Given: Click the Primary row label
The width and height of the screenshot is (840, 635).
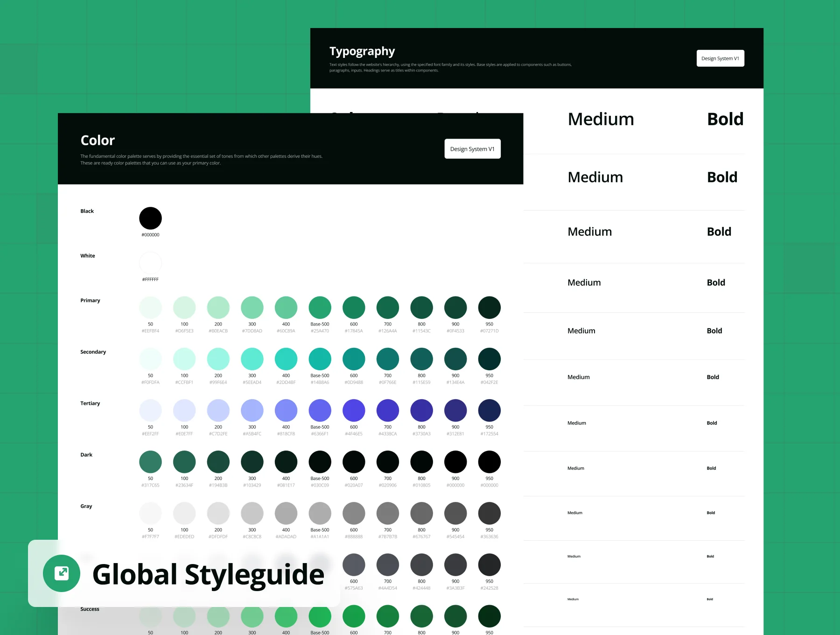Looking at the screenshot, I should click(x=90, y=300).
